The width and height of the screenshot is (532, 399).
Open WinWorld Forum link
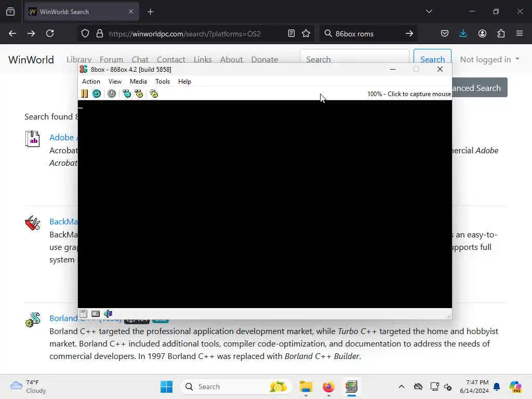point(111,60)
